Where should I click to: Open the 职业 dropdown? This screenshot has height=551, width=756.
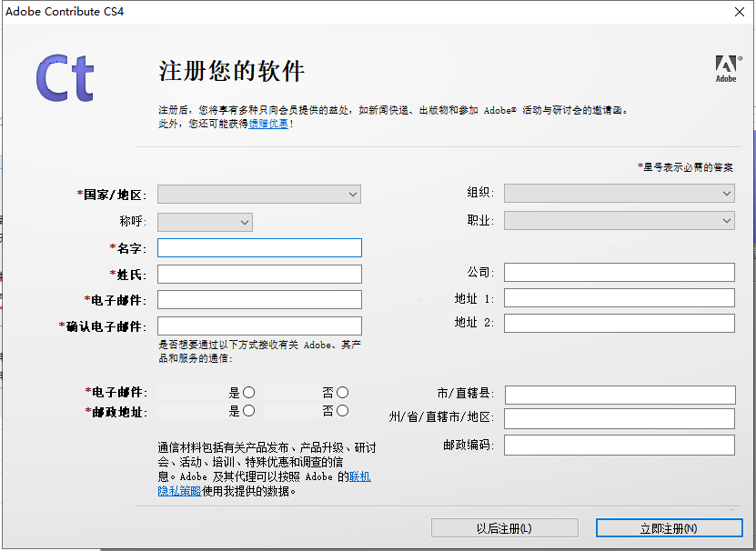[x=619, y=221]
